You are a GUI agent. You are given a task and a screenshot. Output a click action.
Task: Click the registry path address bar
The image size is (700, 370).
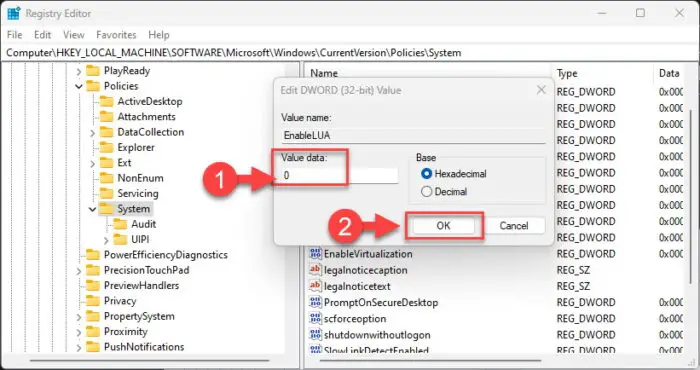pos(350,53)
